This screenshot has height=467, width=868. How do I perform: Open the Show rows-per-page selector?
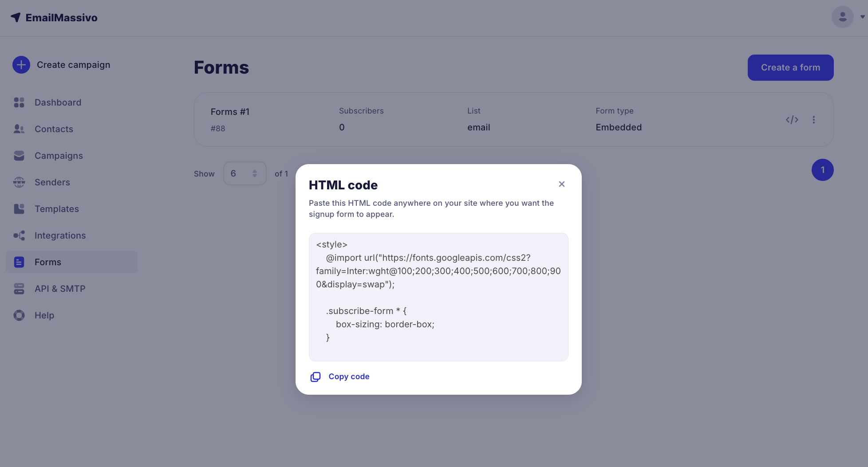click(x=245, y=173)
